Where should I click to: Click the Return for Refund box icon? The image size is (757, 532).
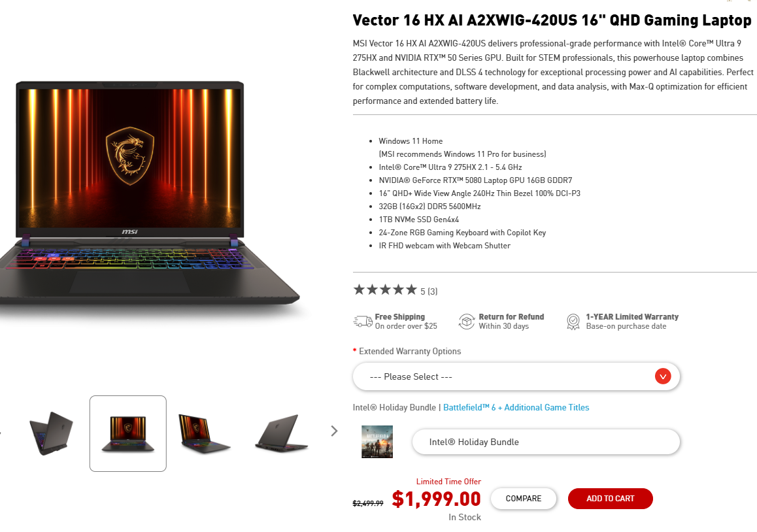coord(466,322)
